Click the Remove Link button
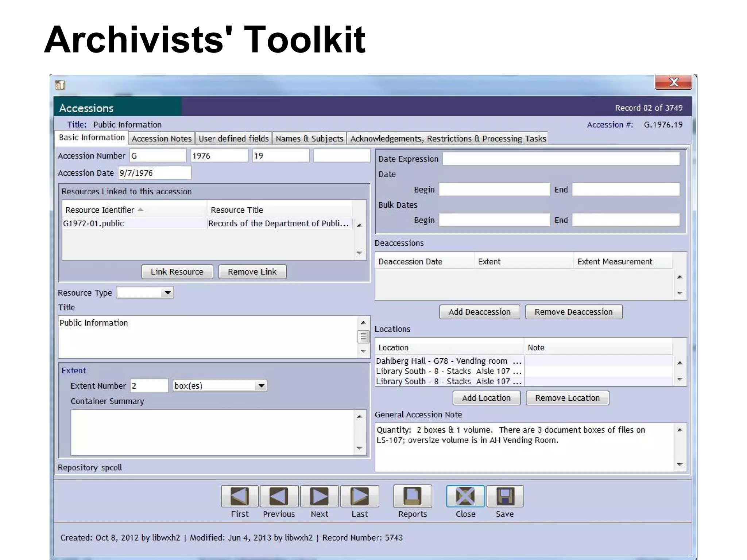The height and width of the screenshot is (560, 747). [252, 272]
